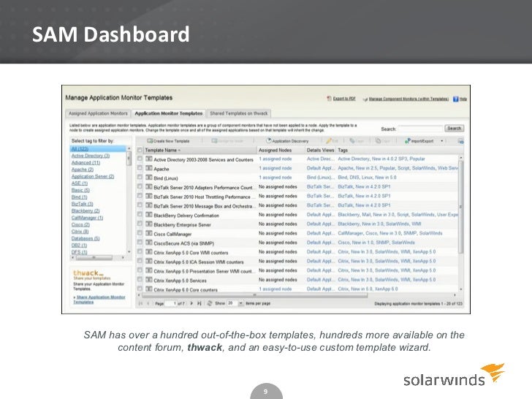
Task: Go to the first page icon
Action: 140,303
